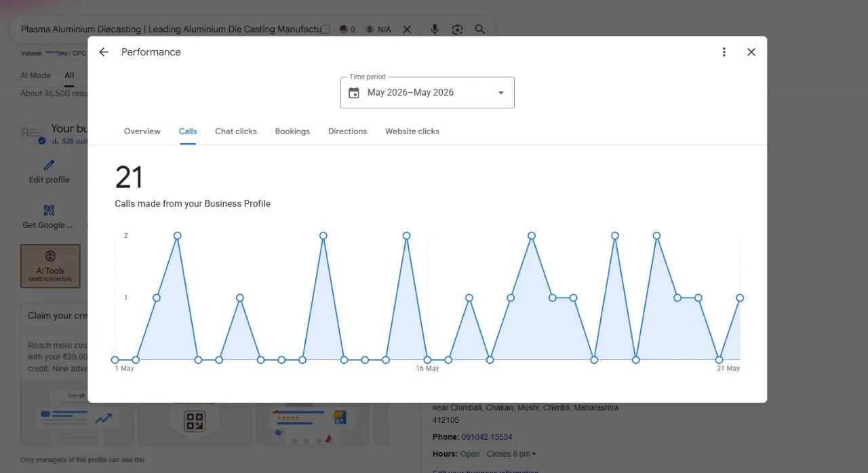This screenshot has width=868, height=473.
Task: Click the magnifier search icon
Action: (480, 29)
